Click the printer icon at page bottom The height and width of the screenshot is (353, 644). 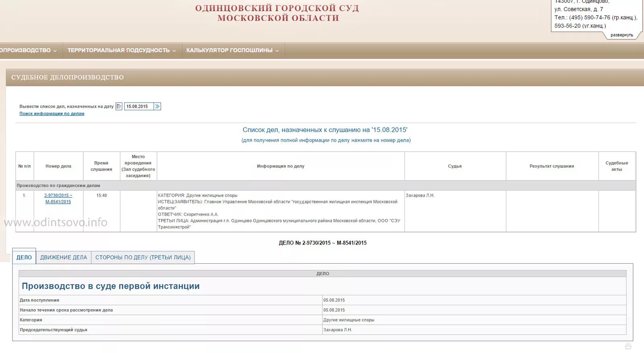point(628,346)
